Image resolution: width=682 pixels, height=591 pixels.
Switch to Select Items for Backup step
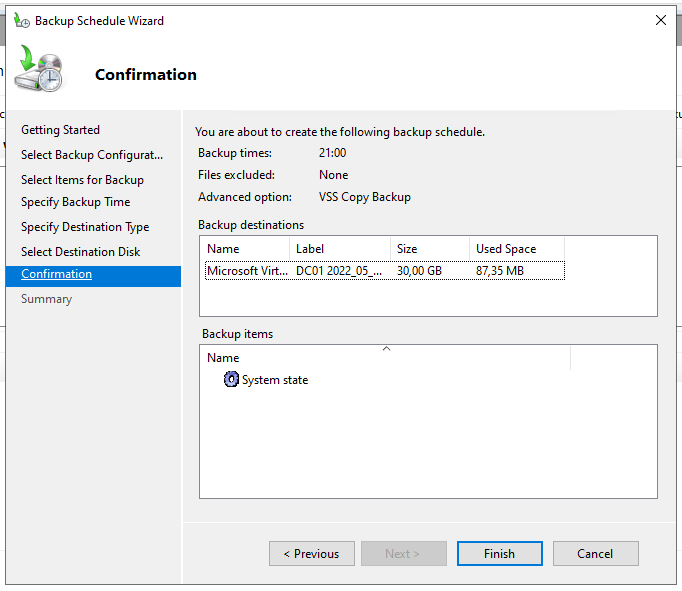coord(83,180)
